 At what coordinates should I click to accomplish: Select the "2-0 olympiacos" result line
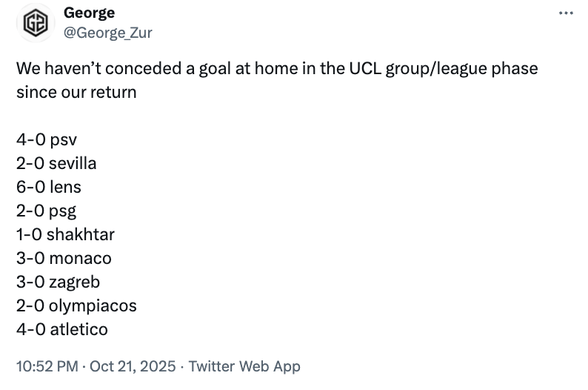[x=76, y=305]
